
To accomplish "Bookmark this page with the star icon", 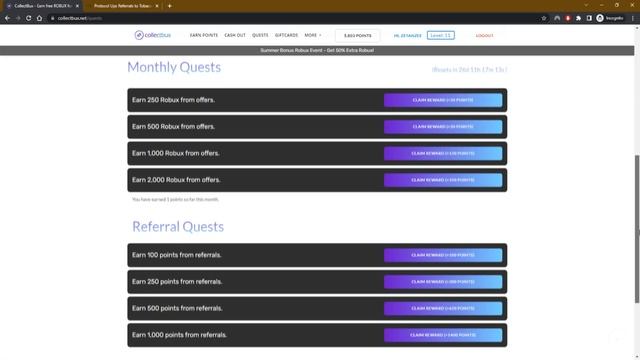I will 544,18.
